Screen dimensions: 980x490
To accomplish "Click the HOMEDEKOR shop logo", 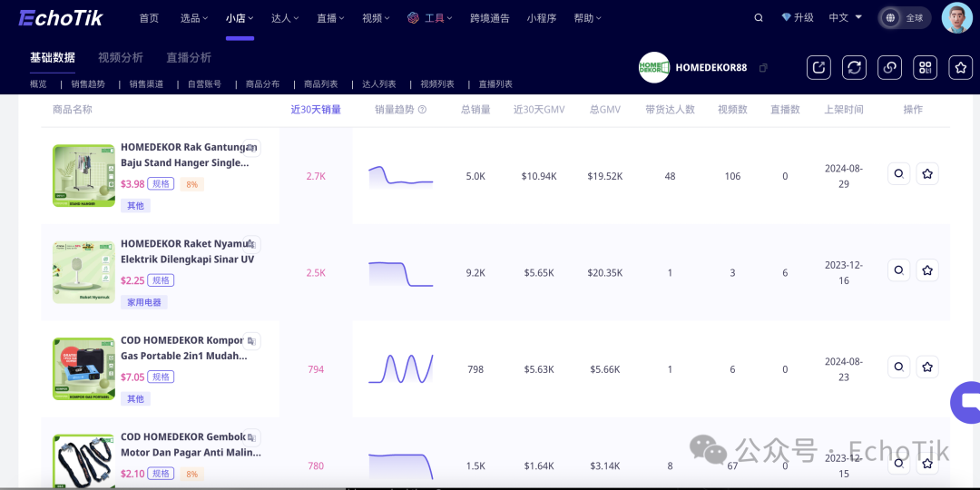I will (x=653, y=67).
